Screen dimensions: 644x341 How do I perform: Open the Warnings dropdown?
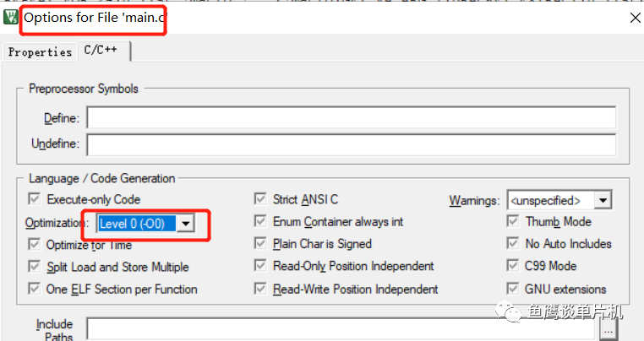603,201
